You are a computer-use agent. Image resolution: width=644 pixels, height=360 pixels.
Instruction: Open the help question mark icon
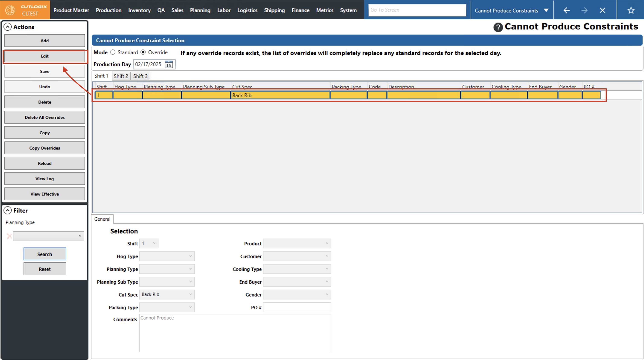click(498, 27)
